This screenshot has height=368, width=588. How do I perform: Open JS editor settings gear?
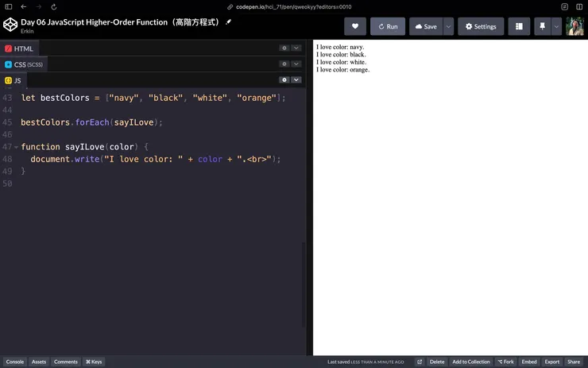(x=284, y=80)
